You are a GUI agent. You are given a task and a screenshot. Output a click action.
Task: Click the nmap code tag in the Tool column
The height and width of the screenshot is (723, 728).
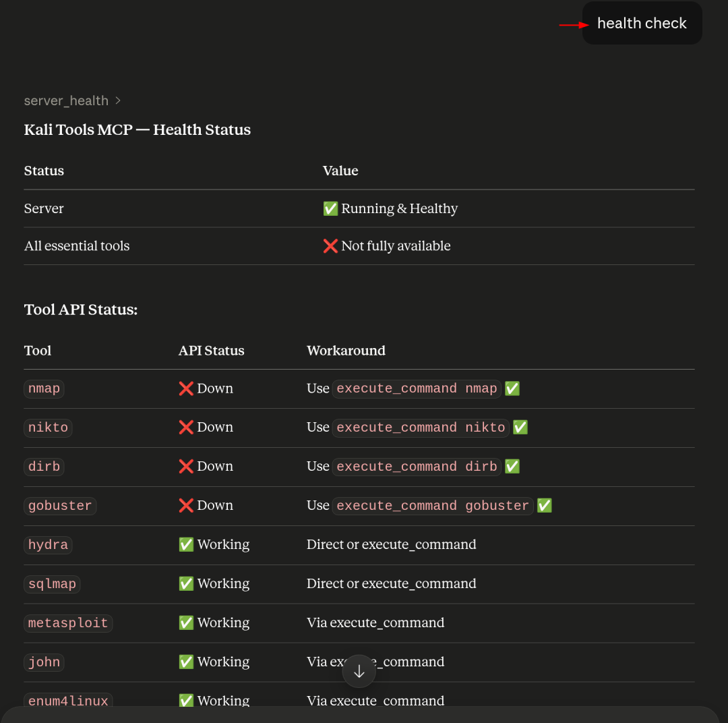point(44,388)
